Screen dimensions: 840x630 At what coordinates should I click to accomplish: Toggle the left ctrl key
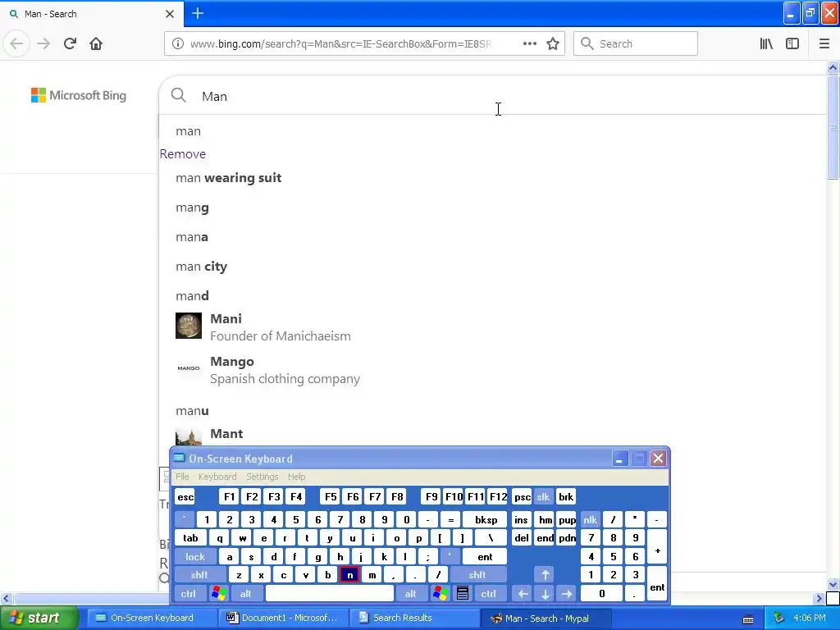188,594
